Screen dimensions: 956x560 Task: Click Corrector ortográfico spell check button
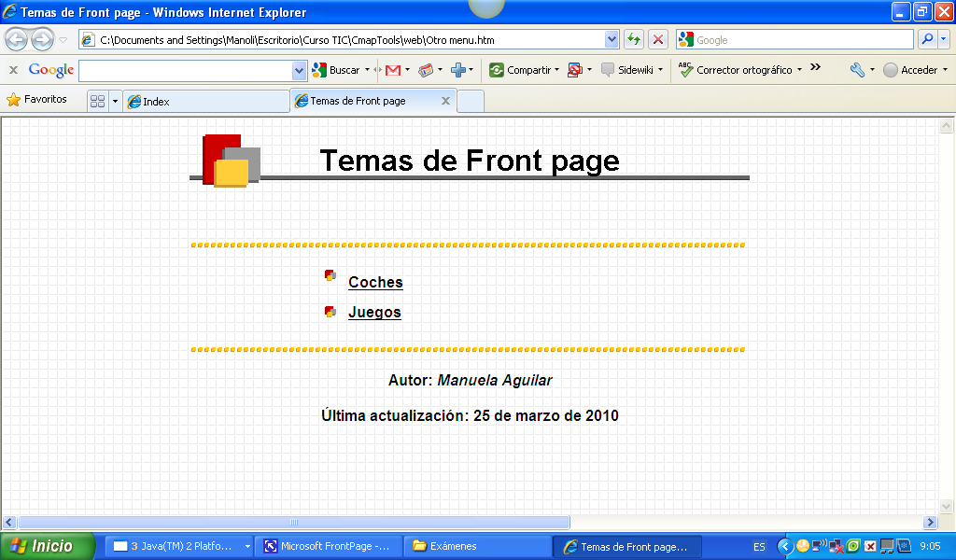[x=736, y=70]
